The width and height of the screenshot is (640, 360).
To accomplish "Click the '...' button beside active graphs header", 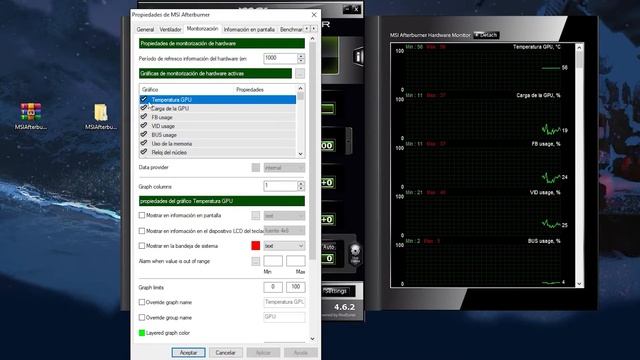I will [x=300, y=73].
